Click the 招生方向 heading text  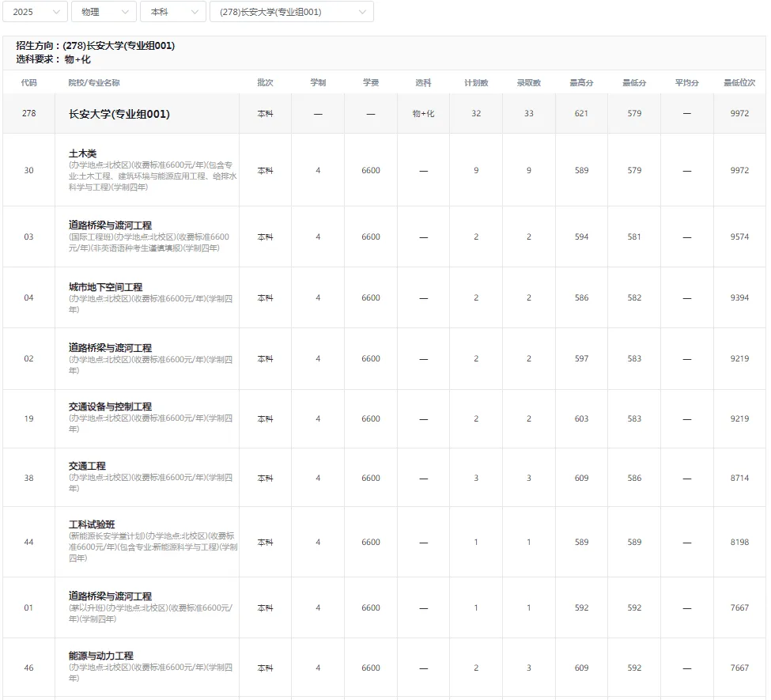[96, 46]
